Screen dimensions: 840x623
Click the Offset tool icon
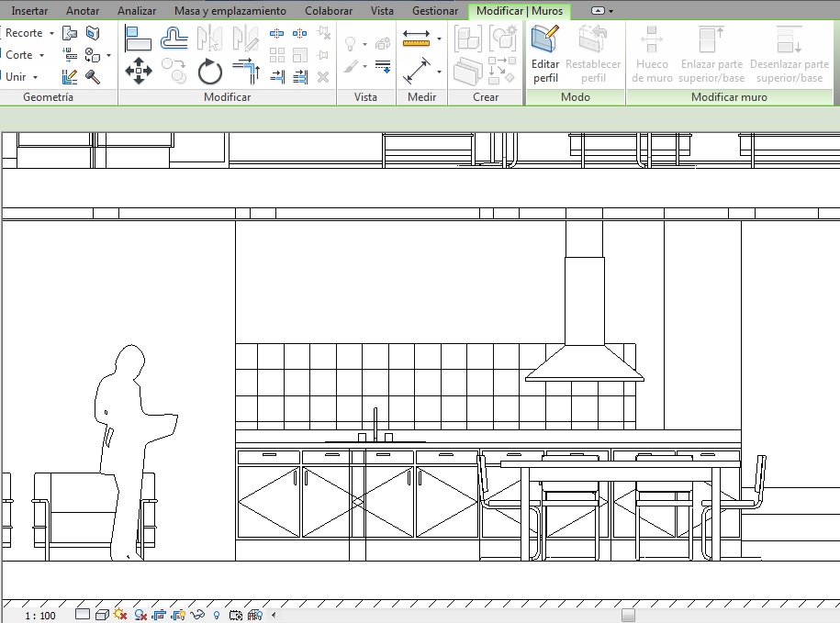click(174, 38)
